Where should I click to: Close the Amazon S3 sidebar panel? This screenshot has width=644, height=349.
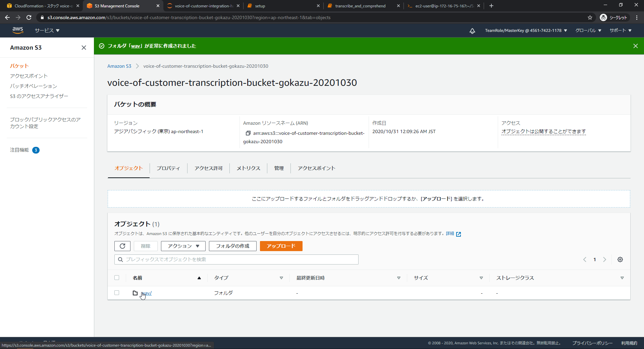84,48
